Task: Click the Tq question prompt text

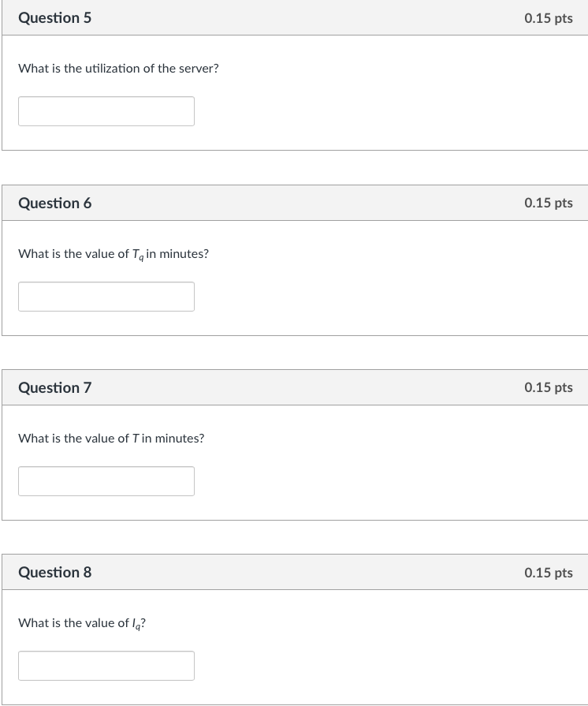Action: (114, 253)
